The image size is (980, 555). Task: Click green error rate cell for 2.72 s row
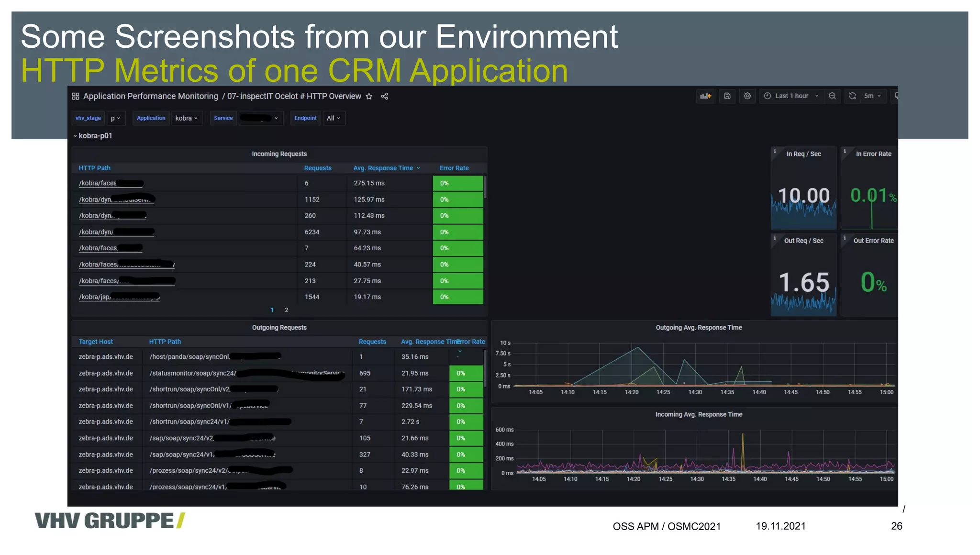pyautogui.click(x=466, y=422)
